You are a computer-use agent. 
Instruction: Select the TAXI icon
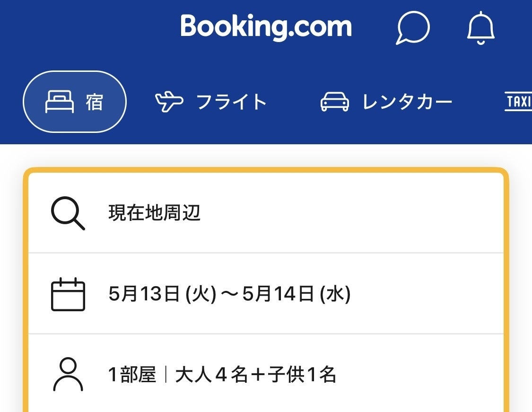coord(519,102)
